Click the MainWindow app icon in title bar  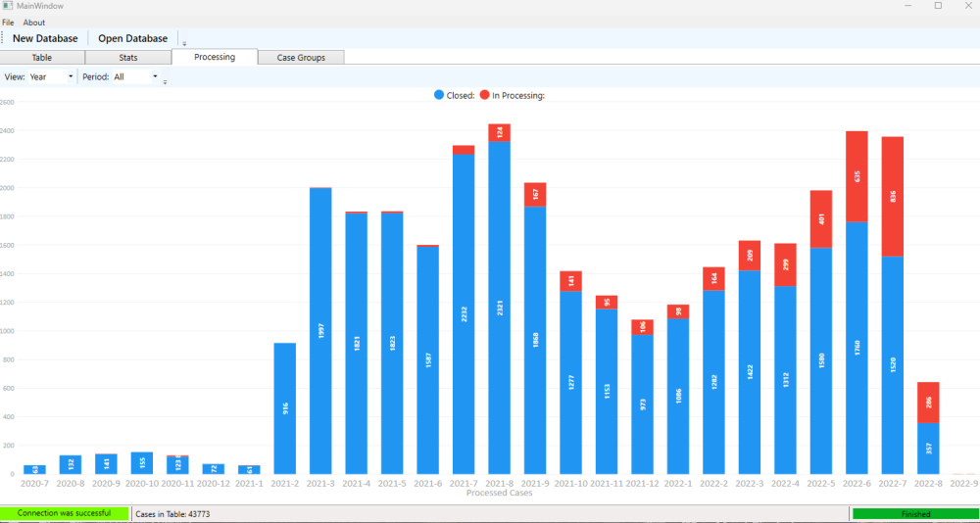(8, 6)
